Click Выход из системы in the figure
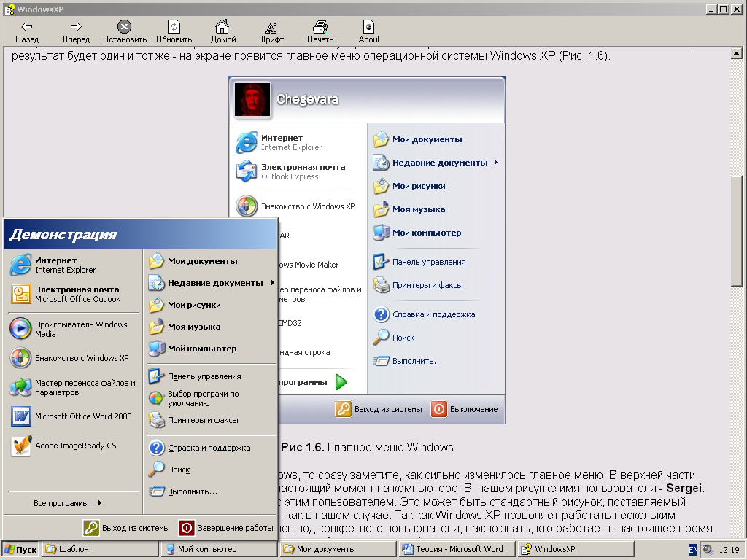747x560 pixels. pos(379,409)
